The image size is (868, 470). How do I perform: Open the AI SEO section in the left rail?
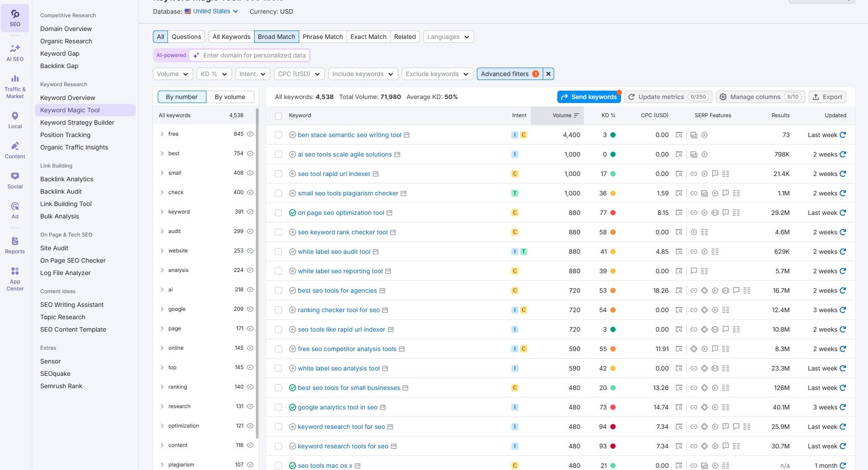(x=15, y=52)
